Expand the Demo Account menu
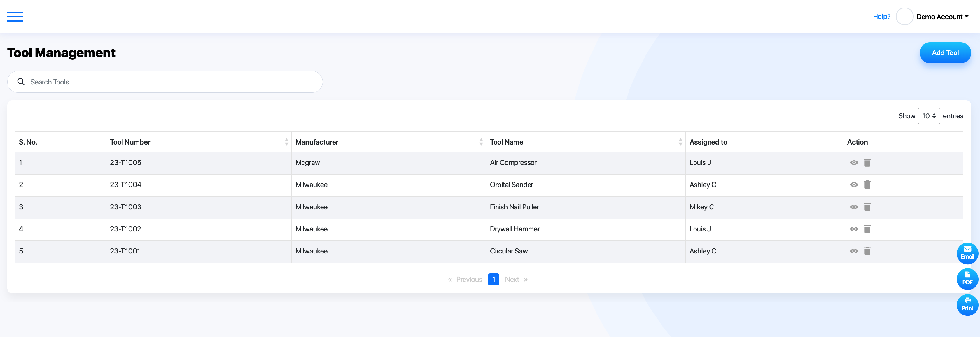Viewport: 980px width, 337px height. point(942,17)
